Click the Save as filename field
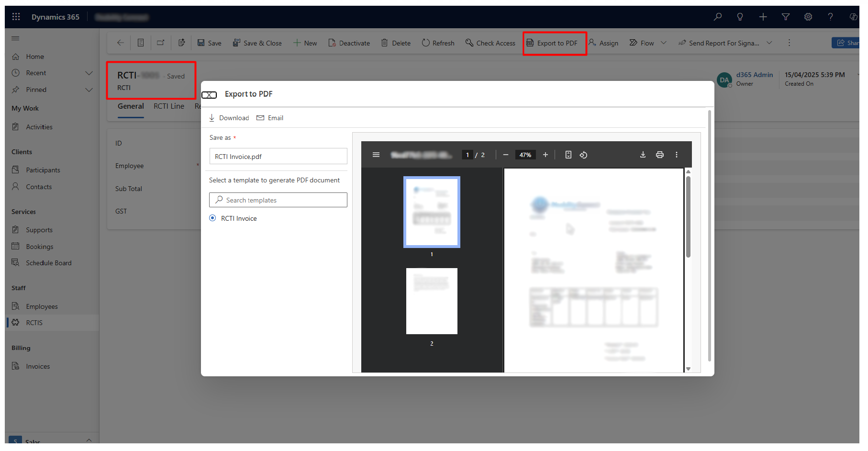The width and height of the screenshot is (868, 451). click(278, 157)
